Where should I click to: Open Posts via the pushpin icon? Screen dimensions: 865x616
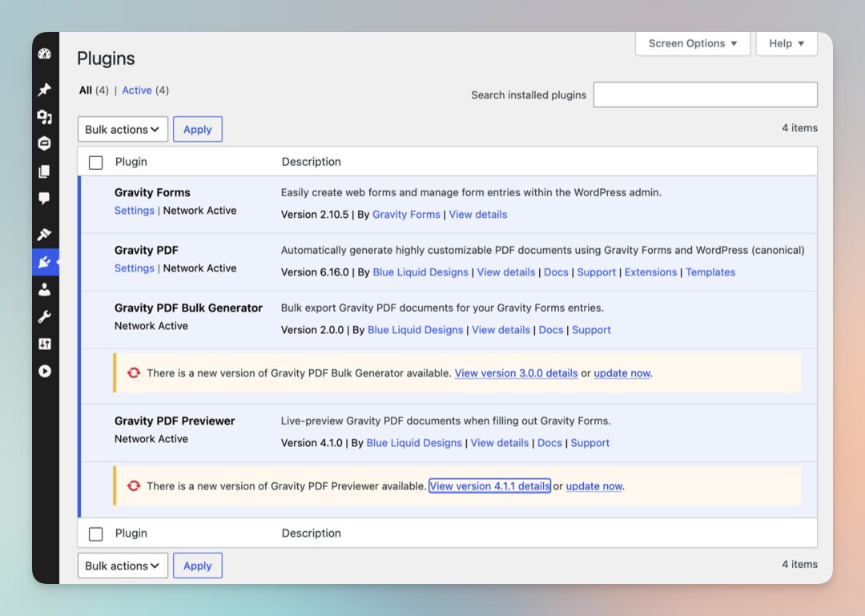45,90
